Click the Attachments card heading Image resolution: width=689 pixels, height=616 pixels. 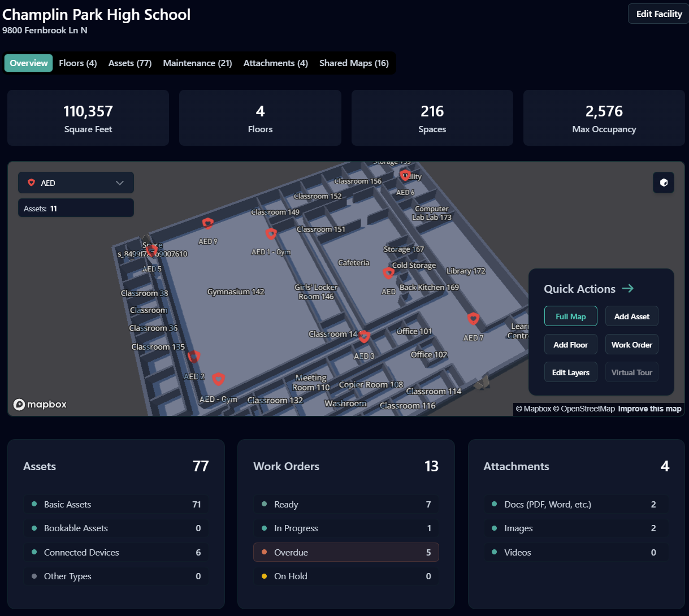point(516,466)
